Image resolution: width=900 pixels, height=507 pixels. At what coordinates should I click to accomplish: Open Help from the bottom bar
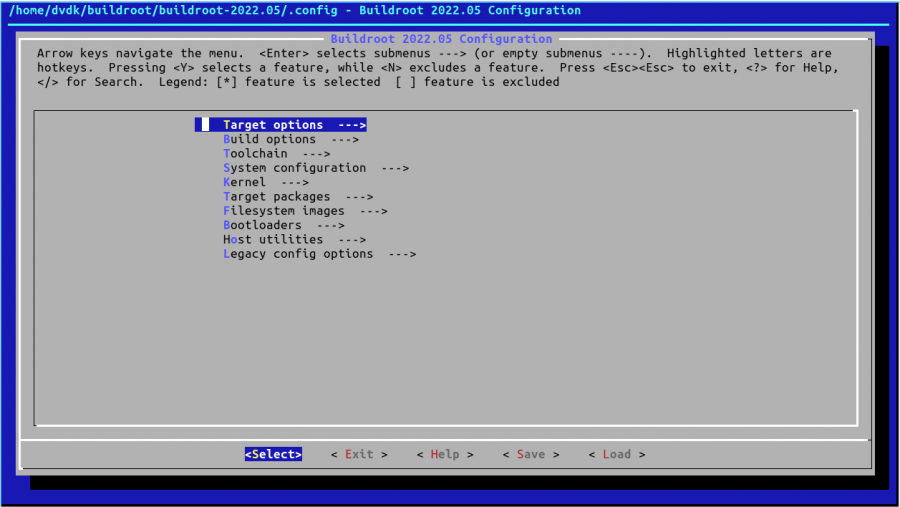445,454
